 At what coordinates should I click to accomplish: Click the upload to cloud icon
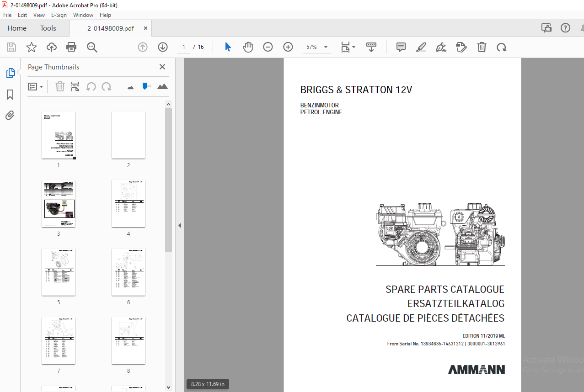51,47
